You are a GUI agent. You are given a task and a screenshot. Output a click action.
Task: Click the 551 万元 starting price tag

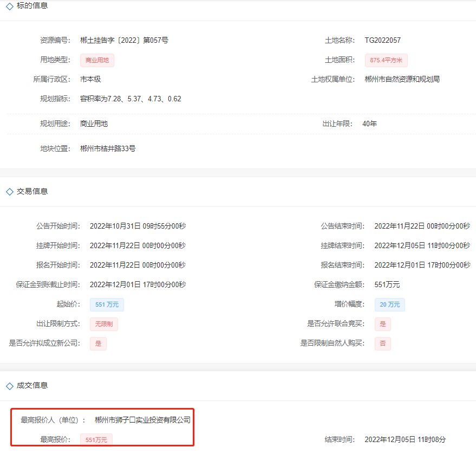(107, 304)
